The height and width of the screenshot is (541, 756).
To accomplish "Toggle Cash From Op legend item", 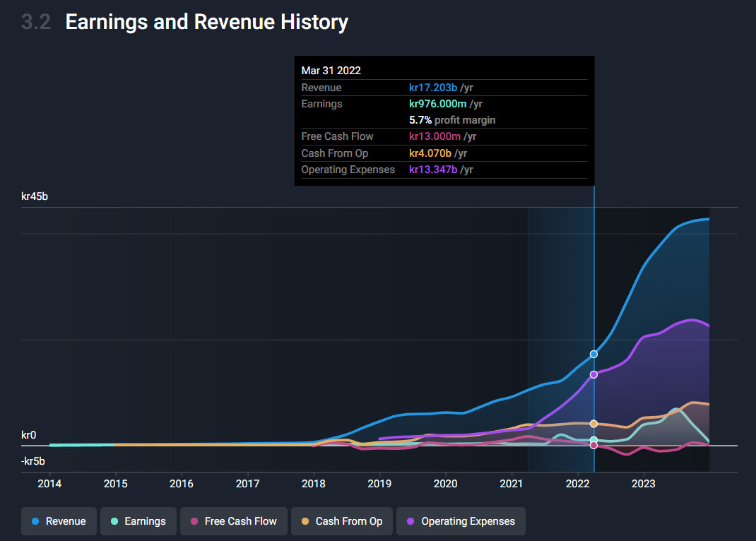I will pos(341,521).
